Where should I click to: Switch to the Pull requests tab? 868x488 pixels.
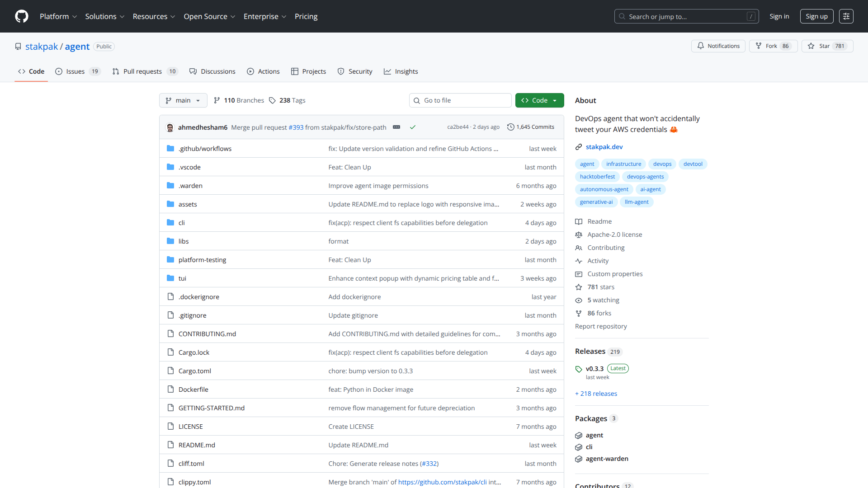pos(142,71)
